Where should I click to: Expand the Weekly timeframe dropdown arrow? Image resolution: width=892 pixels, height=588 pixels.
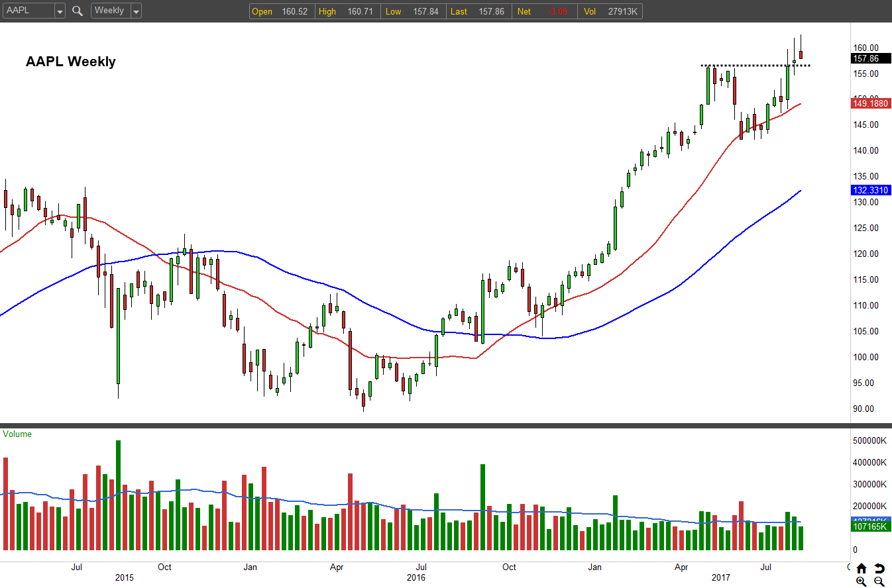[x=136, y=11]
